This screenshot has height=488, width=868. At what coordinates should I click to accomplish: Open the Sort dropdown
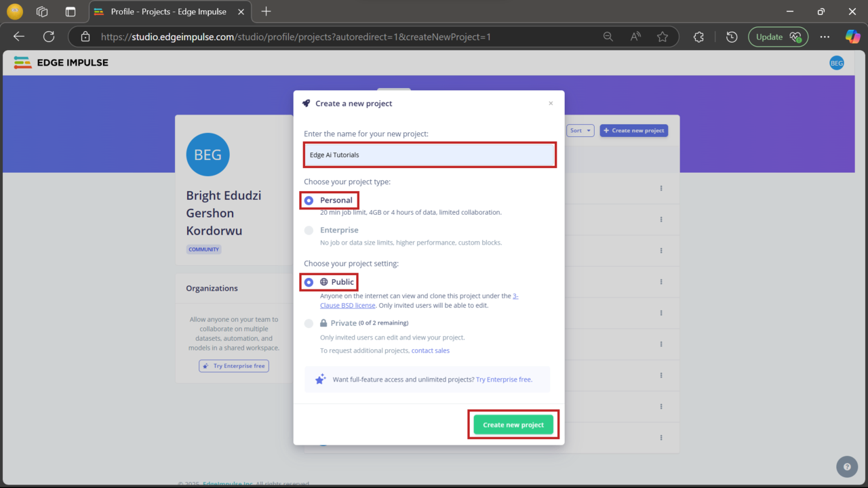click(x=580, y=130)
